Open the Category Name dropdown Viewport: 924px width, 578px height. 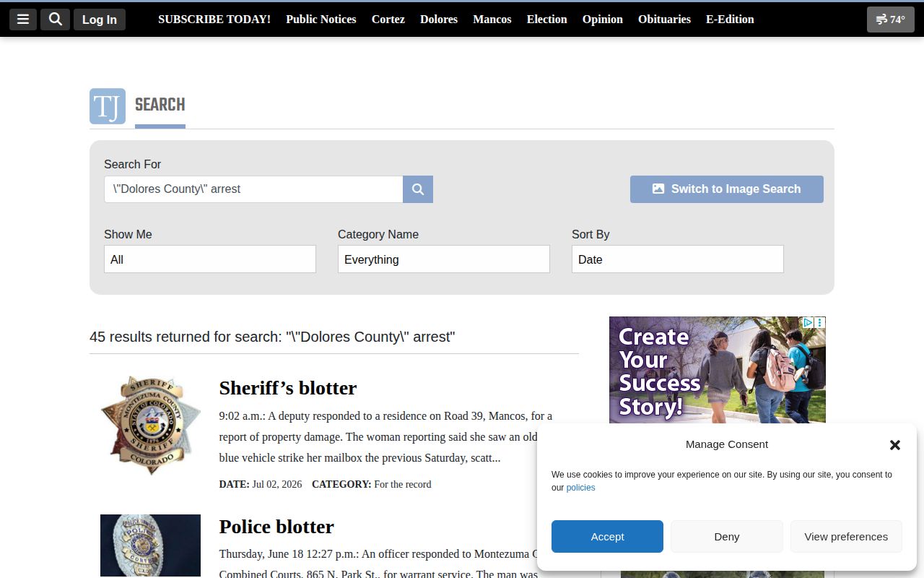pyautogui.click(x=444, y=259)
